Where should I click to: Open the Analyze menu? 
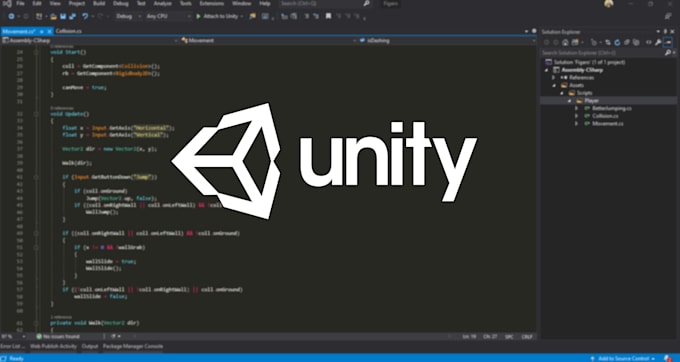pos(163,3)
